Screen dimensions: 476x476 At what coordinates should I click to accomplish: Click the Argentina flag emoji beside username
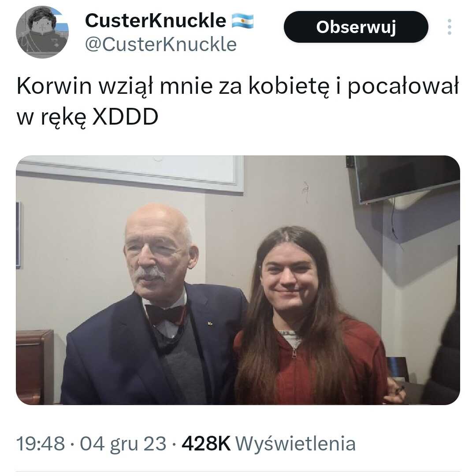point(242,21)
